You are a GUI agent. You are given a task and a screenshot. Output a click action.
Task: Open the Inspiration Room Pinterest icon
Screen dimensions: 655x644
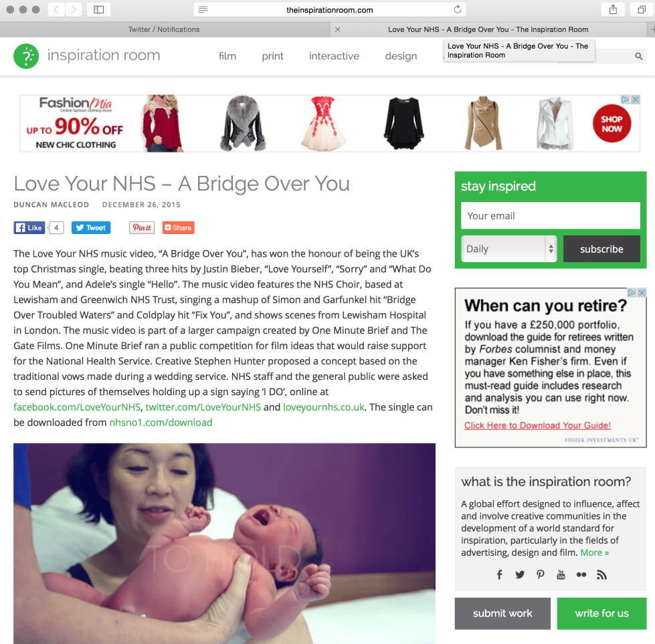coord(540,574)
